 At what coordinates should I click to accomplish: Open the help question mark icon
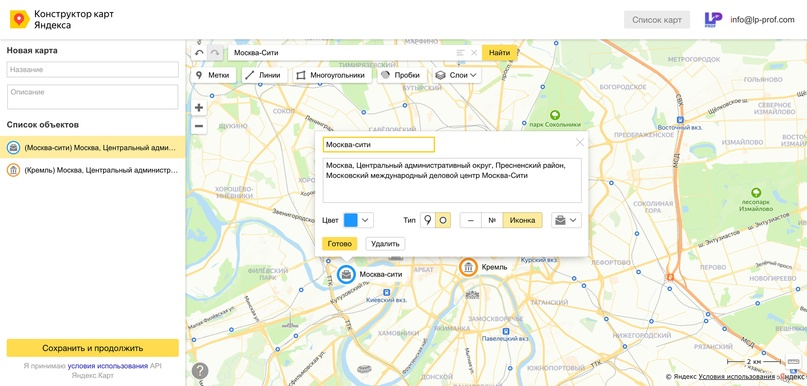click(x=200, y=371)
